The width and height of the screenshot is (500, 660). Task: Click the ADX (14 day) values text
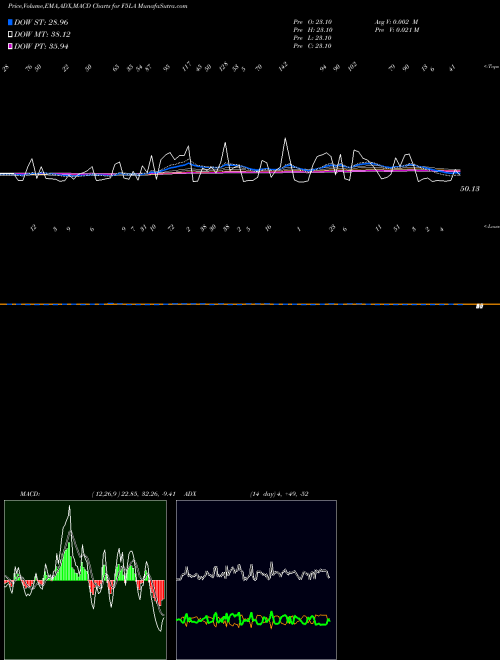279,494
